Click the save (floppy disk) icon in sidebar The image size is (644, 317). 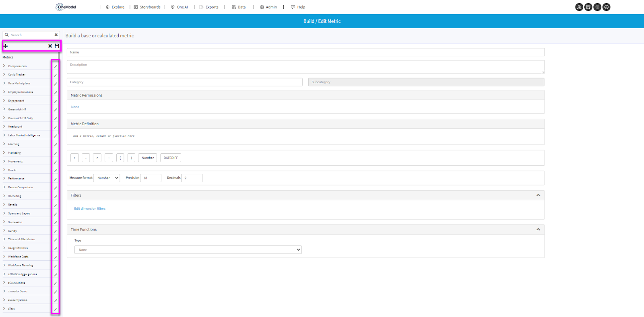[x=57, y=46]
